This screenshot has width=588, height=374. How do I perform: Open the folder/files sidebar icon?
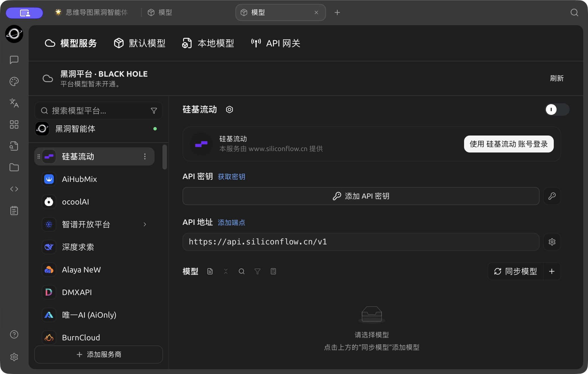pyautogui.click(x=14, y=167)
